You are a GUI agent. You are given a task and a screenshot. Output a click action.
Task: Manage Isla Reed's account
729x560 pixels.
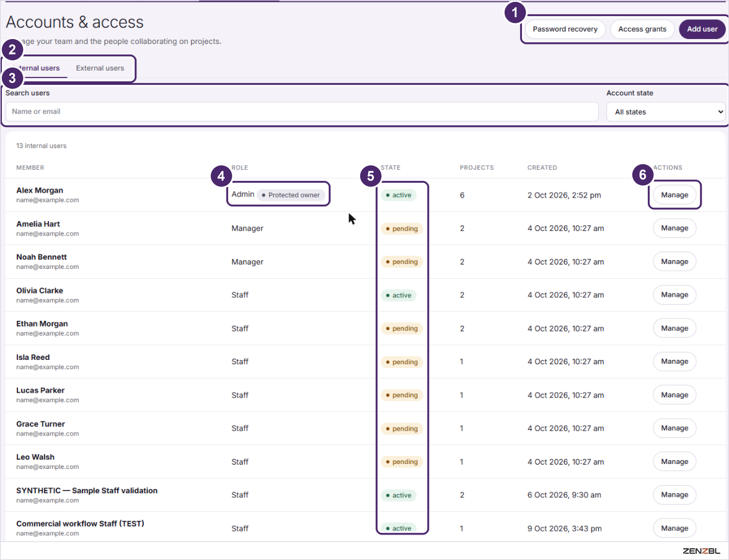click(674, 362)
